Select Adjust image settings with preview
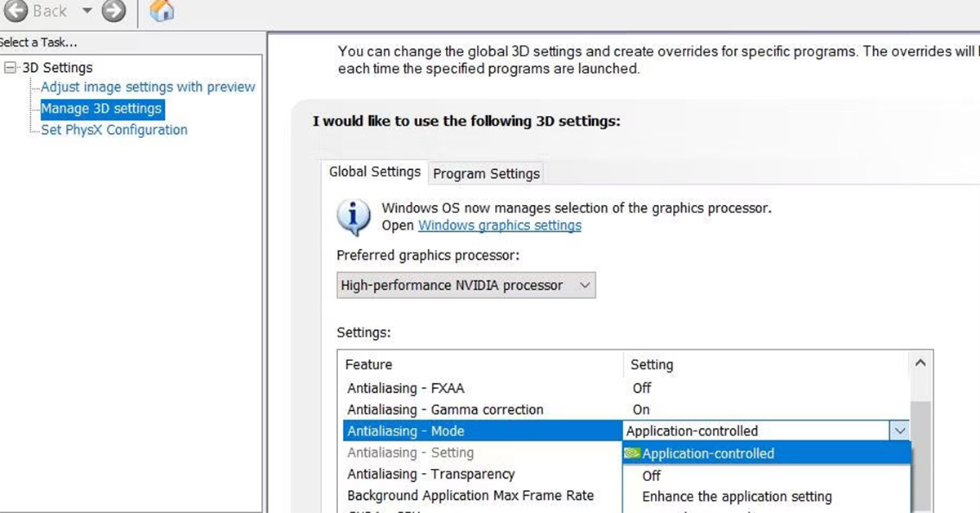Image resolution: width=980 pixels, height=513 pixels. [x=148, y=87]
